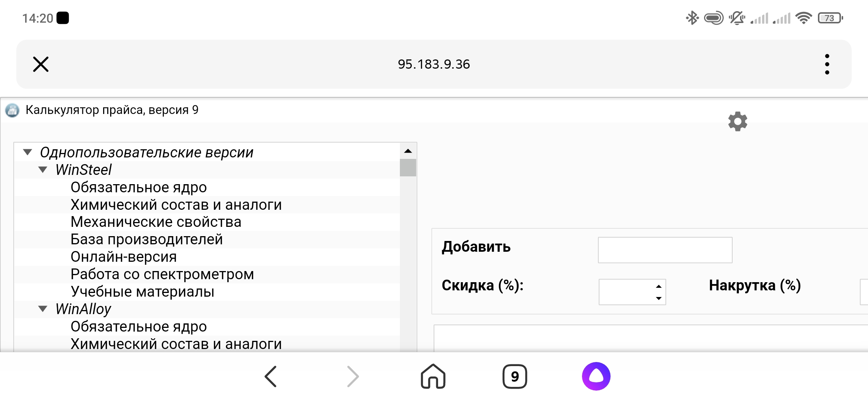The height and width of the screenshot is (401, 868).
Task: Click the Добавить input field
Action: click(x=665, y=250)
